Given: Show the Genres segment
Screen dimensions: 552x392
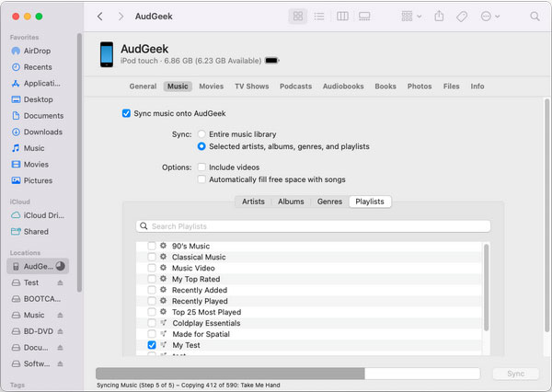Looking at the screenshot, I should (x=329, y=202).
